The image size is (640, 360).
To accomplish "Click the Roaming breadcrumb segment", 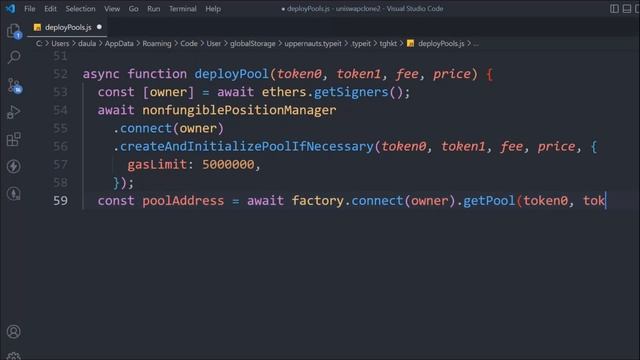I will pos(157,44).
